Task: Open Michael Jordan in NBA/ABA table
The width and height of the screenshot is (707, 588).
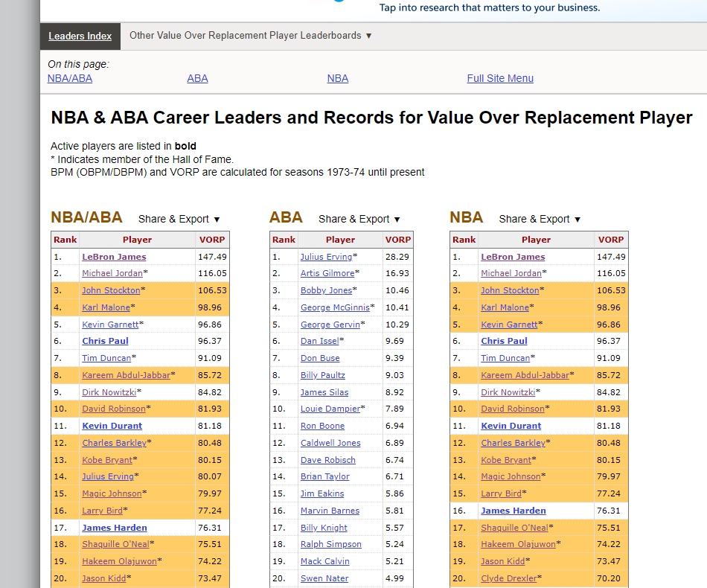Action: [x=112, y=273]
